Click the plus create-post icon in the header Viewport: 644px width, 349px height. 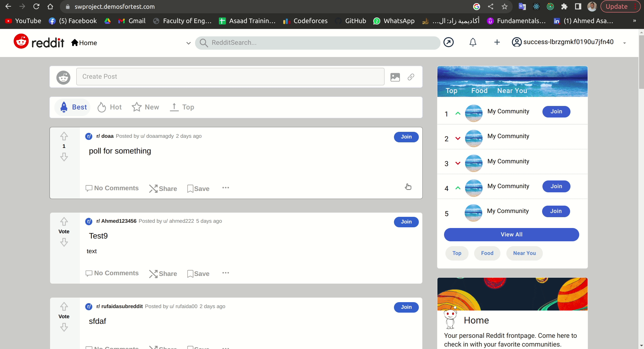coord(497,42)
